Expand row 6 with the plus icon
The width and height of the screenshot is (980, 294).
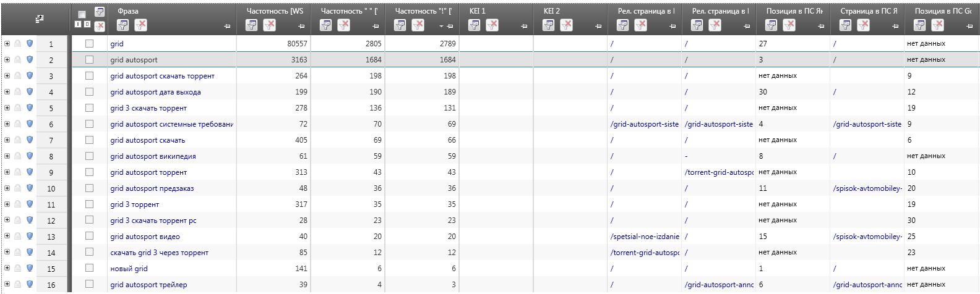point(7,124)
